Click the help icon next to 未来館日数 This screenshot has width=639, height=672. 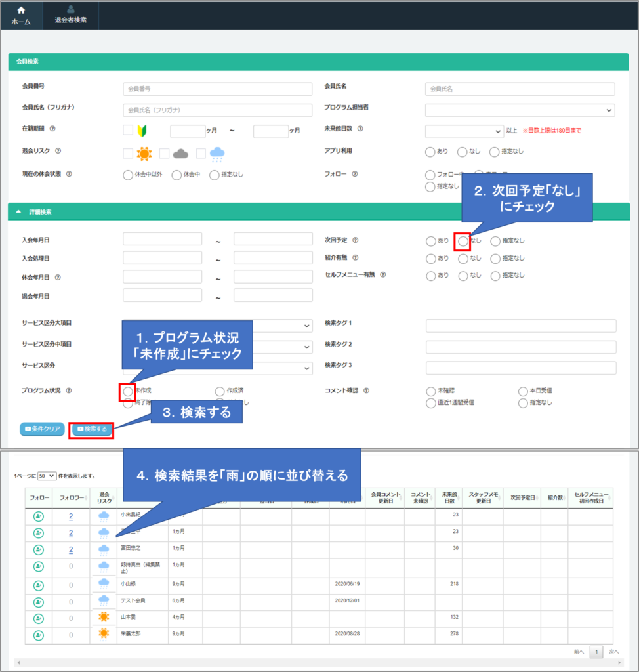[x=360, y=129]
